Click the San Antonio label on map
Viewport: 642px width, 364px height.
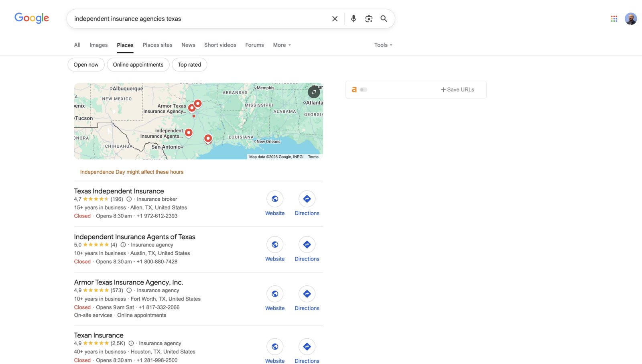(x=167, y=147)
